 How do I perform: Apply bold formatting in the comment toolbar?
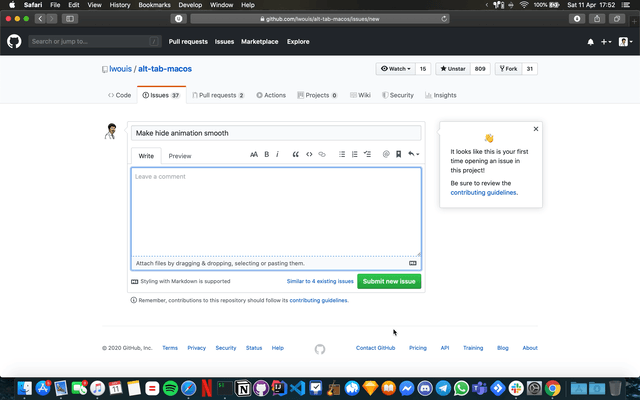click(267, 154)
